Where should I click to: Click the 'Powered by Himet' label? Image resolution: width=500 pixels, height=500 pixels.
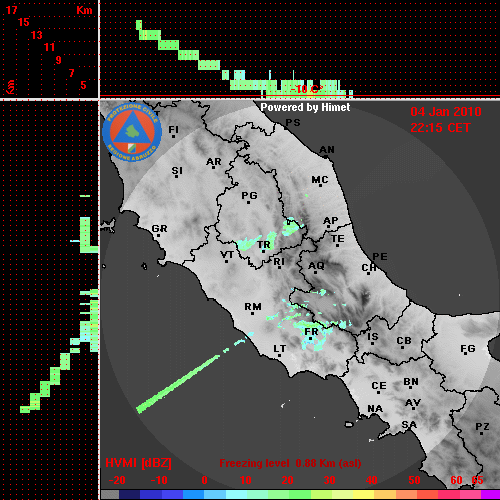click(305, 107)
